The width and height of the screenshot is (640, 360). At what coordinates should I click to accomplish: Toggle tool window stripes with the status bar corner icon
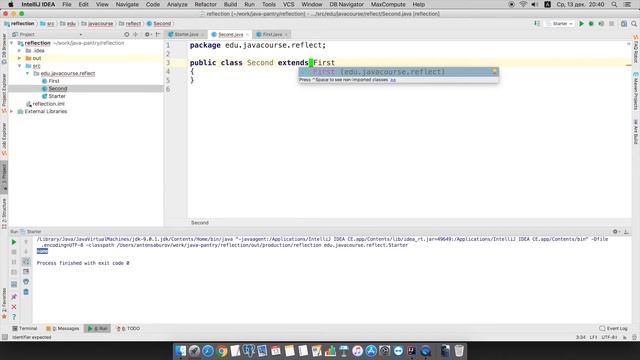(x=4, y=337)
